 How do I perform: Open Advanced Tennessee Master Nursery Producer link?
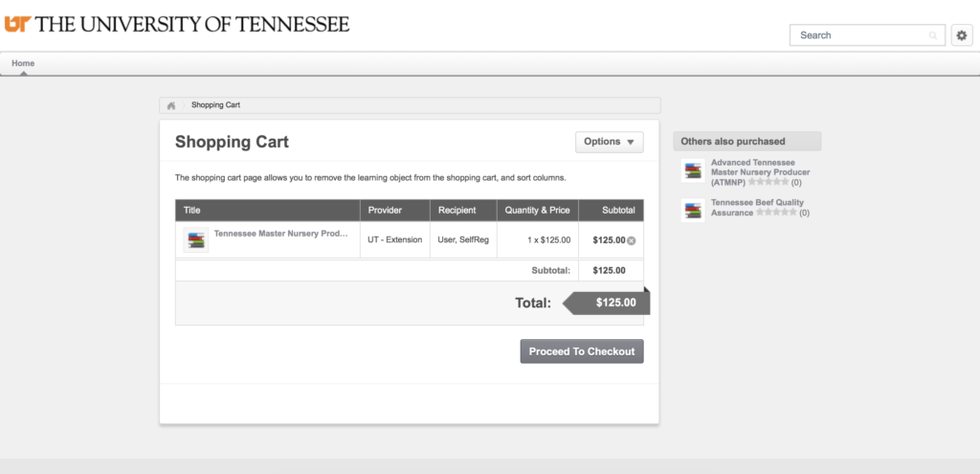pyautogui.click(x=760, y=172)
